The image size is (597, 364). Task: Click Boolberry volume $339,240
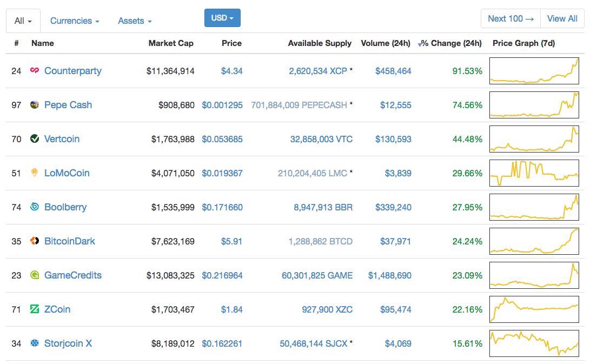(393, 208)
